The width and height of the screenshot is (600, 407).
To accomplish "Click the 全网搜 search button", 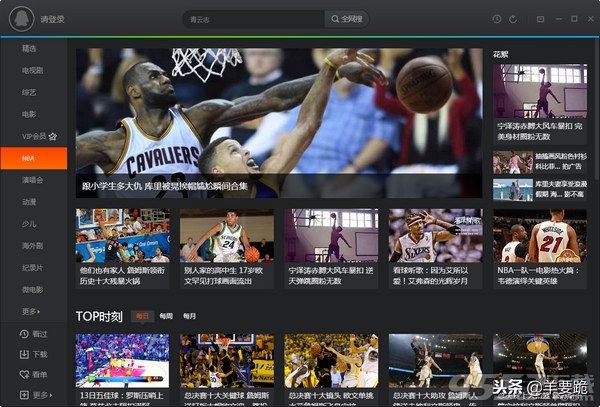I will (347, 19).
